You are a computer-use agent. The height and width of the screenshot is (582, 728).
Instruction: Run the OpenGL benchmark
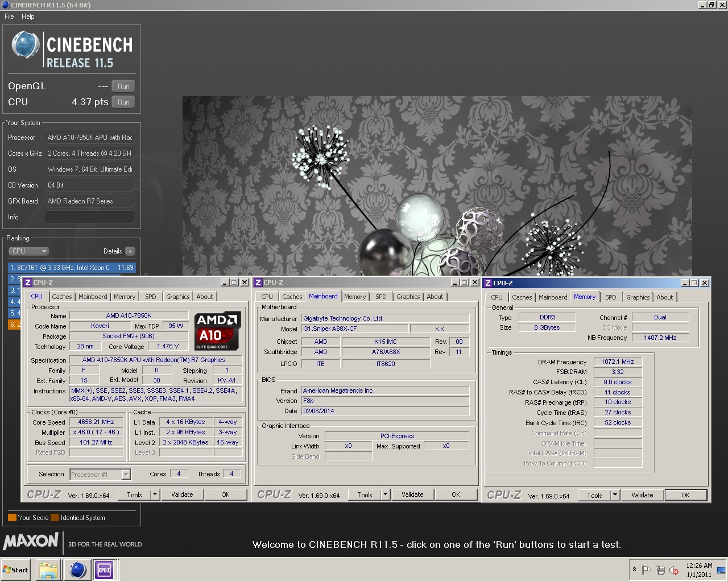coord(123,86)
